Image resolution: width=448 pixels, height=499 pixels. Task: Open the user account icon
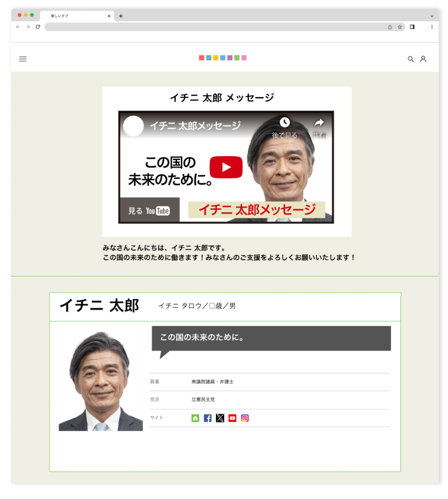423,59
